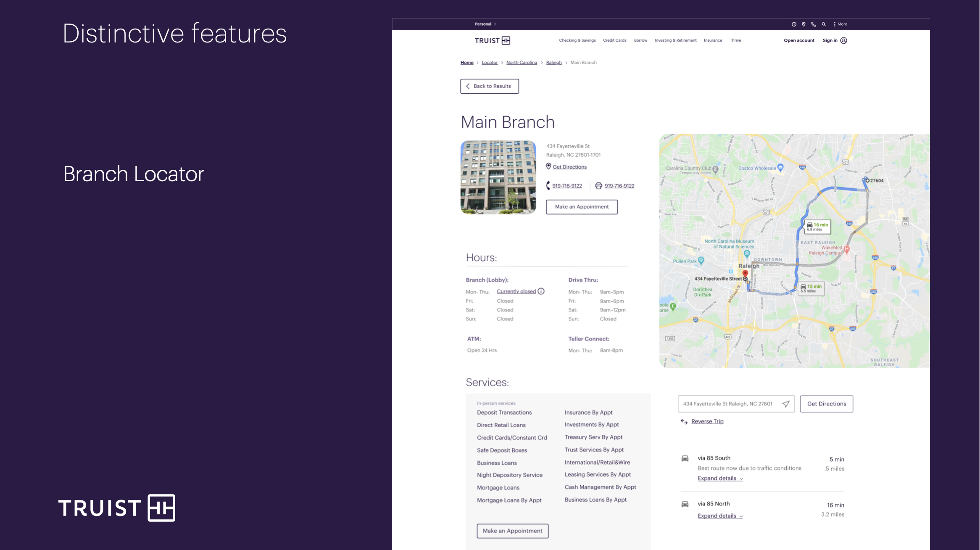980x550 pixels.
Task: Go to Raleigh breadcrumb
Action: coord(554,63)
